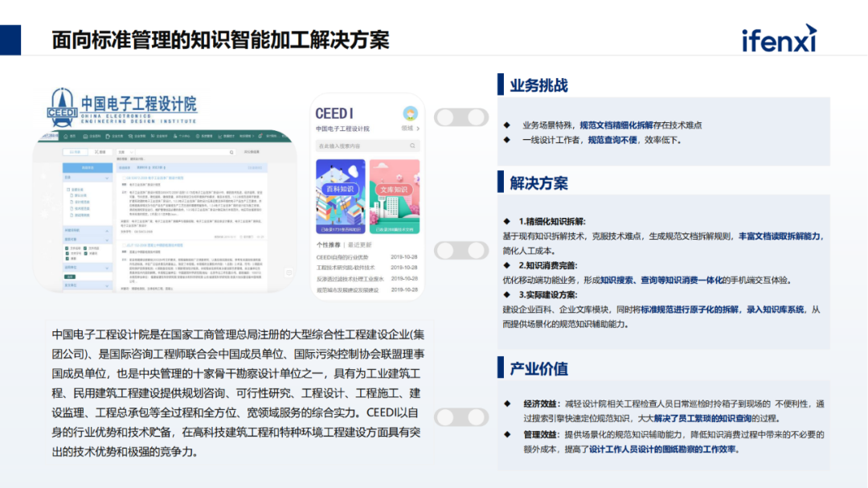The image size is (868, 488).
Task: Open the JGJ/T 152-2008 result title link
Action: point(155,245)
